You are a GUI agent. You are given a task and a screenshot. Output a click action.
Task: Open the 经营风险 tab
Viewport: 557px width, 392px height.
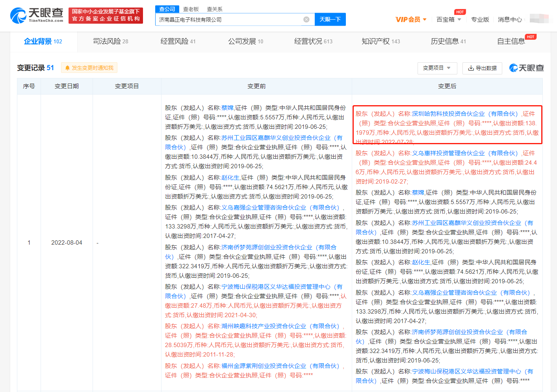(178, 41)
